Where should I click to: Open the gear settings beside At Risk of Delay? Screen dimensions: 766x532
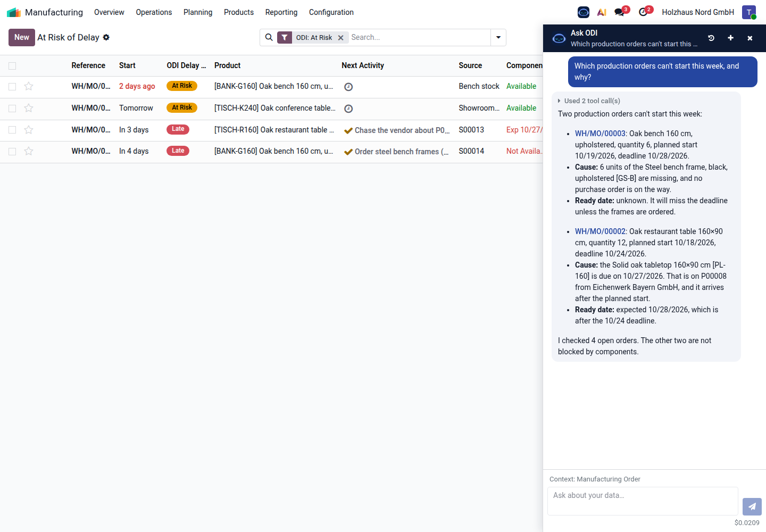[x=106, y=37]
